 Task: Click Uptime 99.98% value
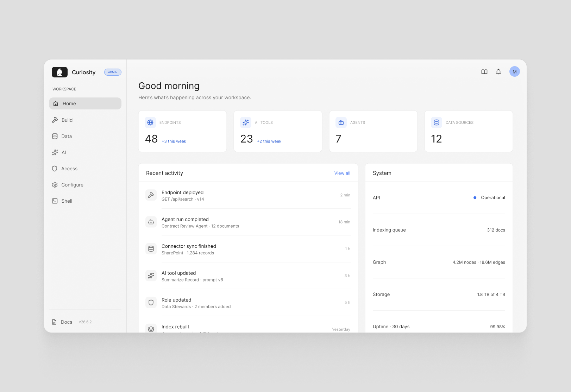[497, 327]
